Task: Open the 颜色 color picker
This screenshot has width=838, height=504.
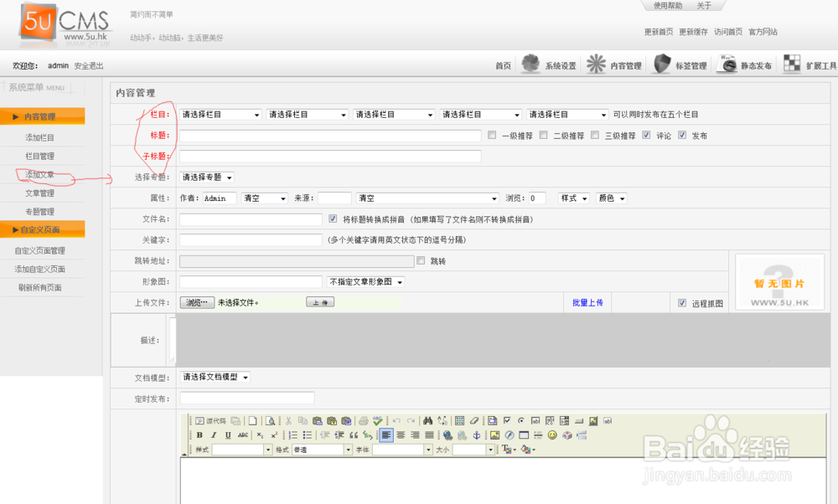Action: 611,198
